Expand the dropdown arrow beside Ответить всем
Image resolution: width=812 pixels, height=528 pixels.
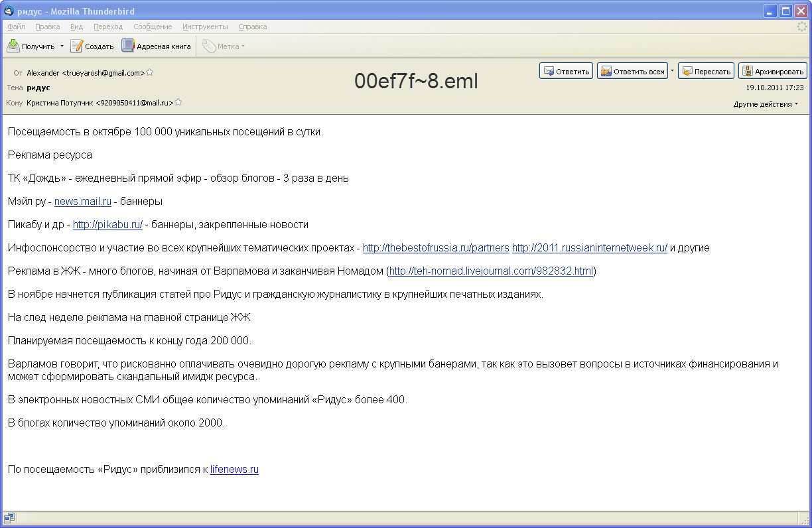click(x=672, y=70)
